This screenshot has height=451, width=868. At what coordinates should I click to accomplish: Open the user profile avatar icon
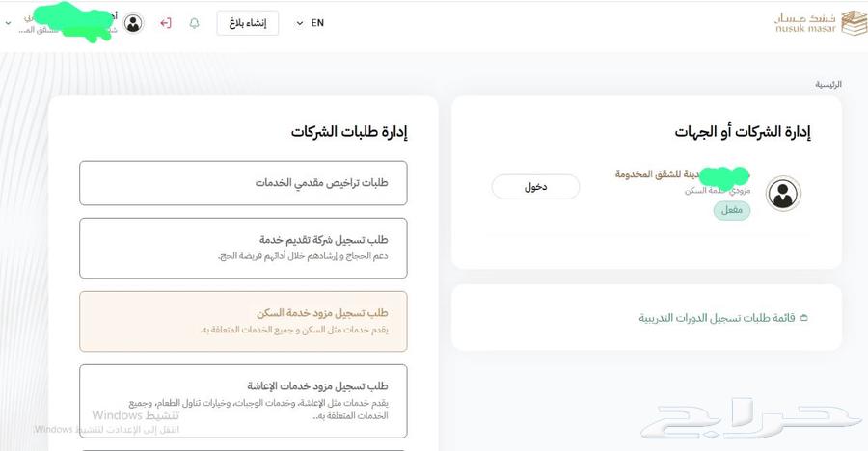tap(133, 23)
